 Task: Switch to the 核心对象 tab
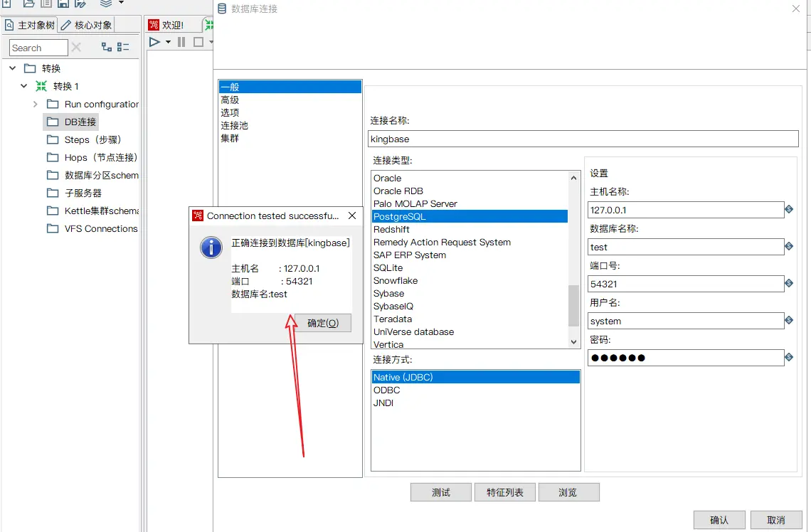click(x=86, y=25)
